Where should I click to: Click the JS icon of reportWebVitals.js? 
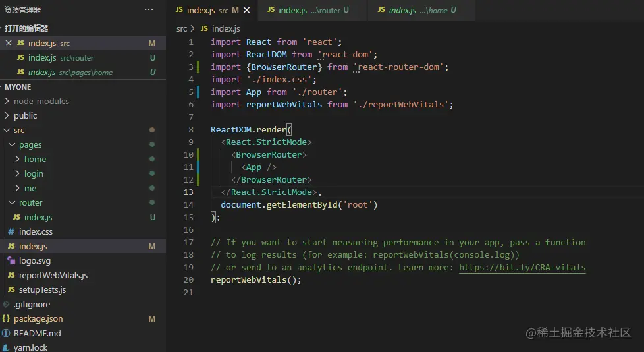click(11, 275)
